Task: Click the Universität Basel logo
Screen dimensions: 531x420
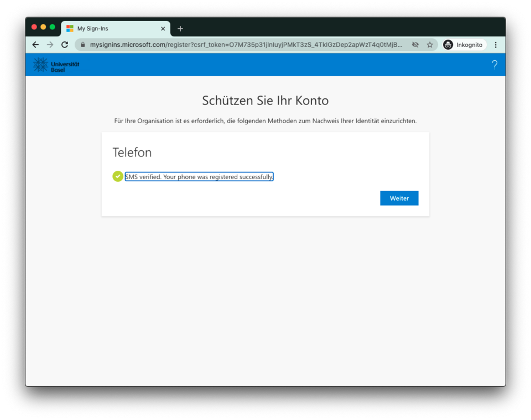Action: [x=56, y=65]
